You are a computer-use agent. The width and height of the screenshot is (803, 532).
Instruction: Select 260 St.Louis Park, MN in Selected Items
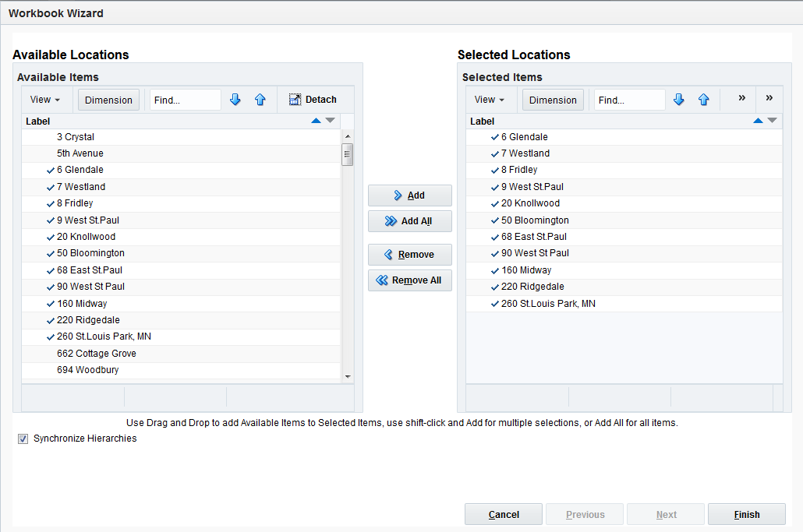tap(624, 303)
